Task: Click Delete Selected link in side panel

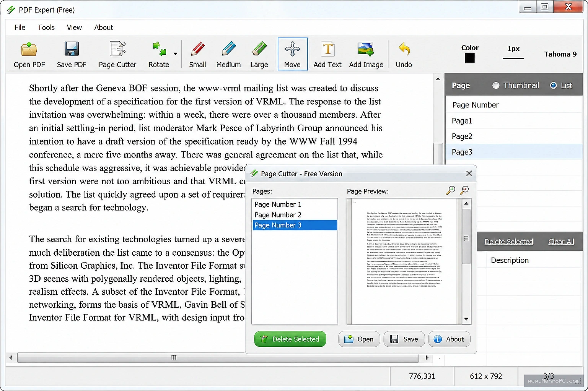Action: (x=508, y=242)
